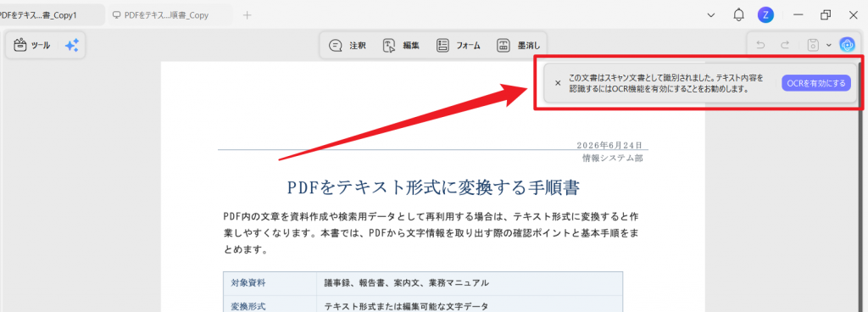Open the Z user account avatar
The width and height of the screenshot is (868, 312).
pos(765,15)
